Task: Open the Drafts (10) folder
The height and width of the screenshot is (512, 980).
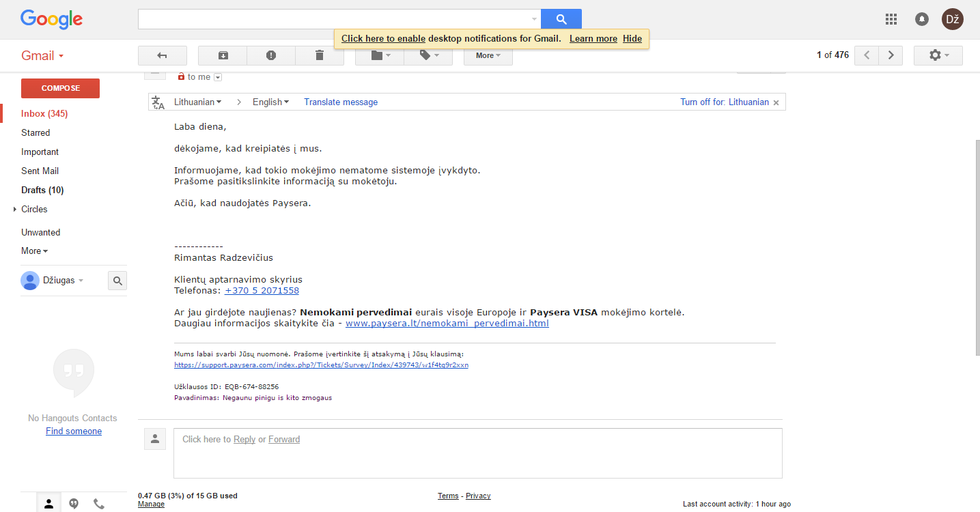Action: pos(42,190)
